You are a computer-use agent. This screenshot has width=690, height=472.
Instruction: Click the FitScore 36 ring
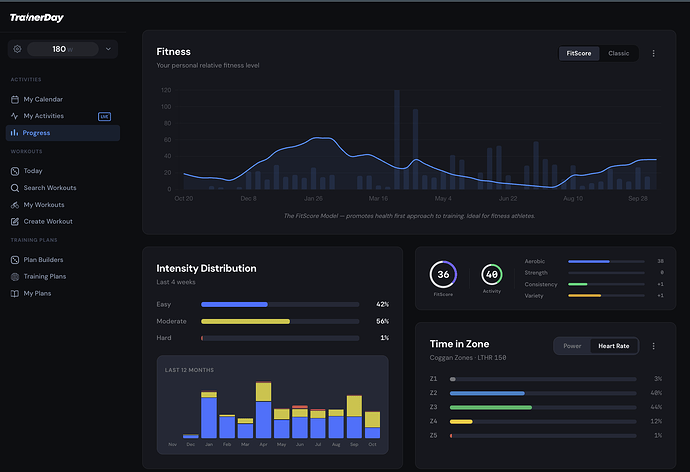(443, 274)
